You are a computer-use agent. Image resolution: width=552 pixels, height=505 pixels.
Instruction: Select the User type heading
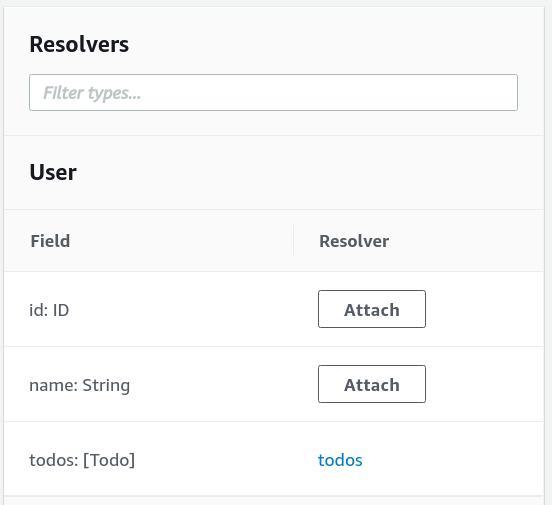53,172
